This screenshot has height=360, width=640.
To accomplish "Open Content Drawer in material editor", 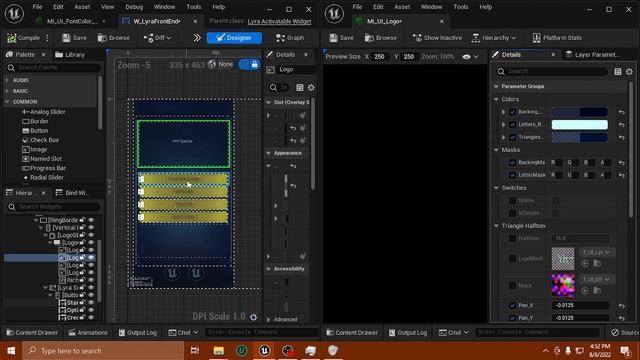I will click(x=352, y=333).
